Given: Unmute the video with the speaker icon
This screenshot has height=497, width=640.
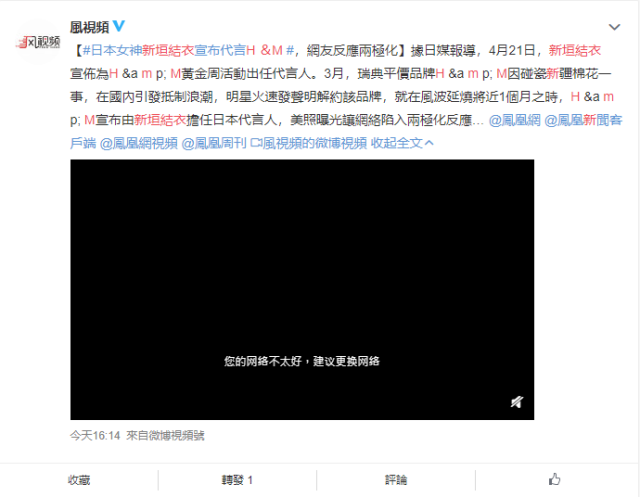Looking at the screenshot, I should tap(516, 402).
